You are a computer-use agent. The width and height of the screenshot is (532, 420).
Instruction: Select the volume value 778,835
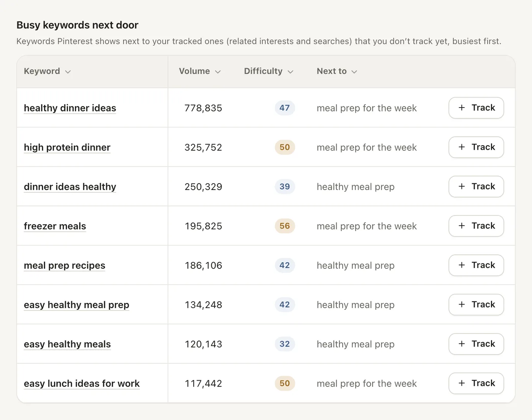pos(203,108)
